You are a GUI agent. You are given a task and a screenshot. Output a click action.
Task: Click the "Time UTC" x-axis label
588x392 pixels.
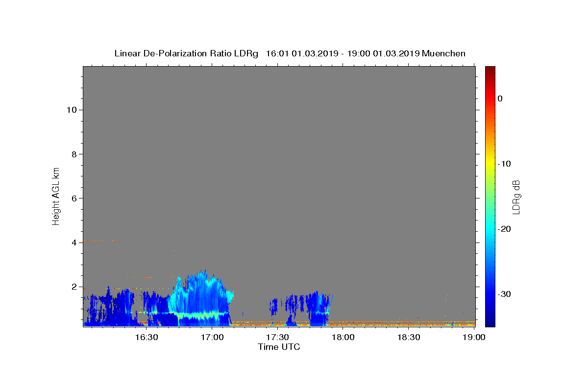coord(279,347)
